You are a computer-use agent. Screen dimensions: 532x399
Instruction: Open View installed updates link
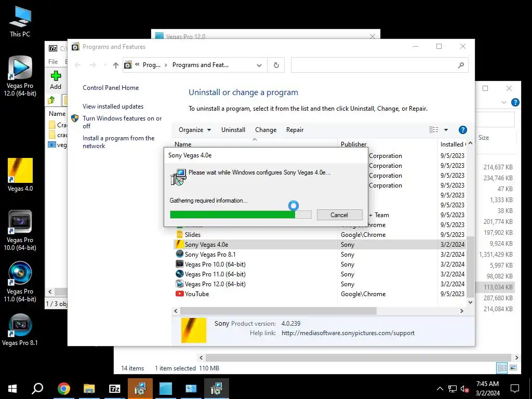(x=113, y=106)
